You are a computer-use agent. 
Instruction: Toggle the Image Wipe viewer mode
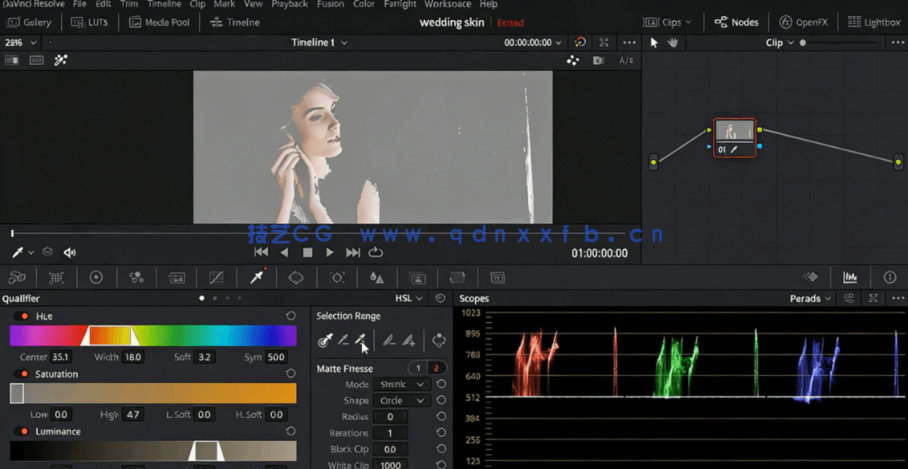coord(11,60)
